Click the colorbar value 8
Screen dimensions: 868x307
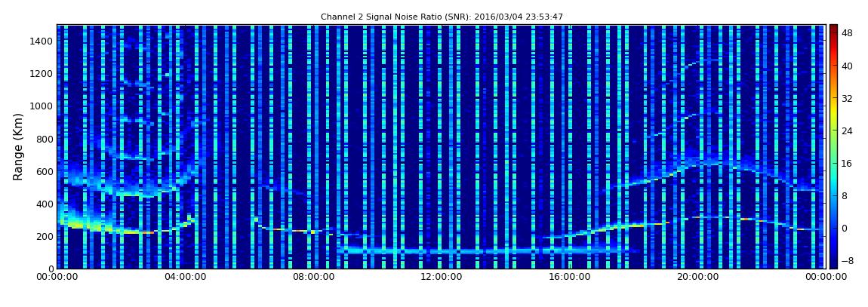[845, 196]
